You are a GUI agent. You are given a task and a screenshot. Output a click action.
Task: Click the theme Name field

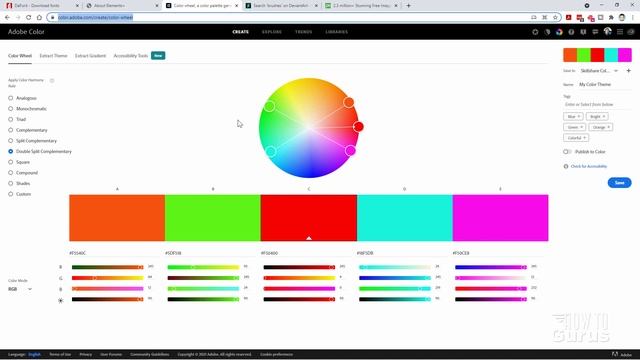(x=604, y=84)
